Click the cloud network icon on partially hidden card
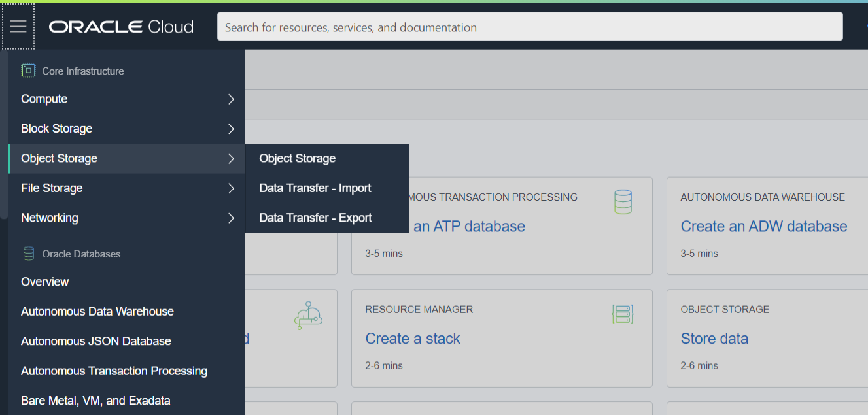This screenshot has height=415, width=868. tap(309, 314)
